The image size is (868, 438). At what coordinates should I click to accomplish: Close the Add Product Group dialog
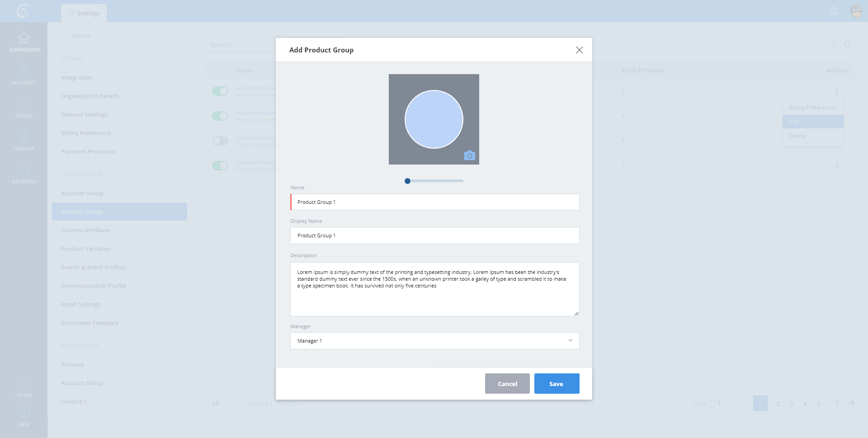tap(579, 50)
